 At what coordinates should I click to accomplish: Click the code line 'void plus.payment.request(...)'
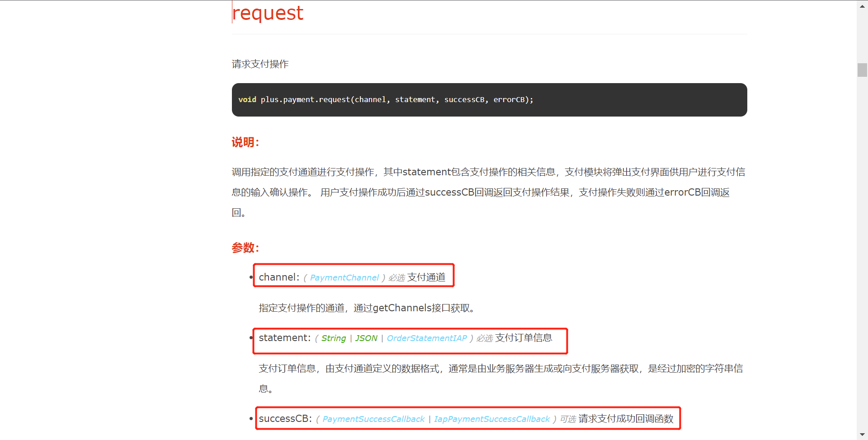[386, 100]
